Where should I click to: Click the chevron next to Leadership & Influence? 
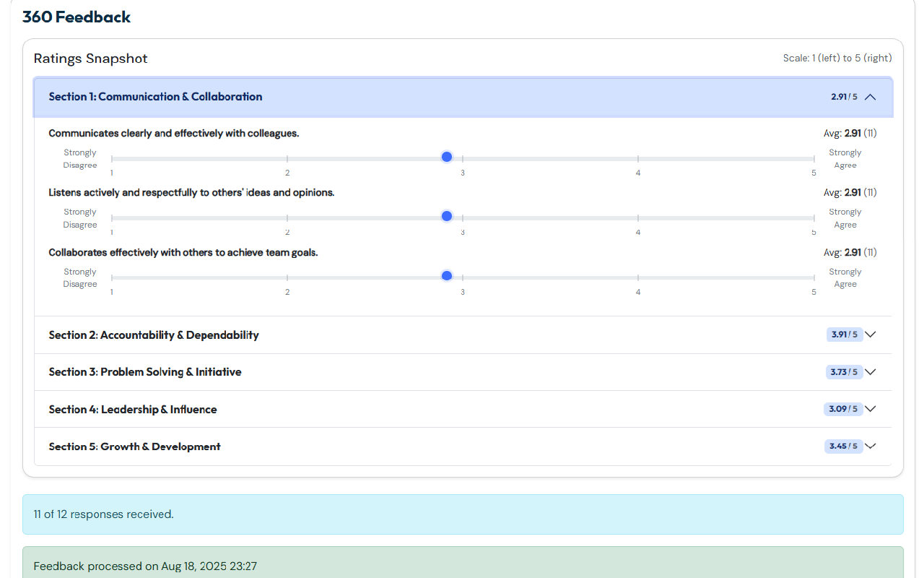870,409
